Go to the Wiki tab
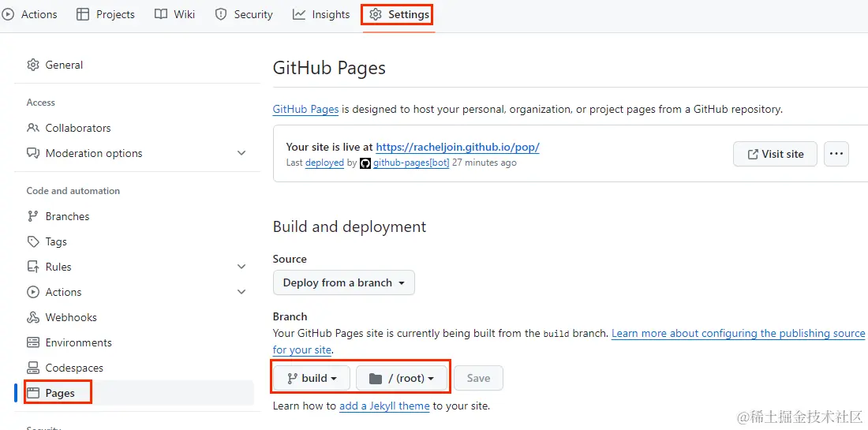Viewport: 868px width, 430px height. point(175,14)
